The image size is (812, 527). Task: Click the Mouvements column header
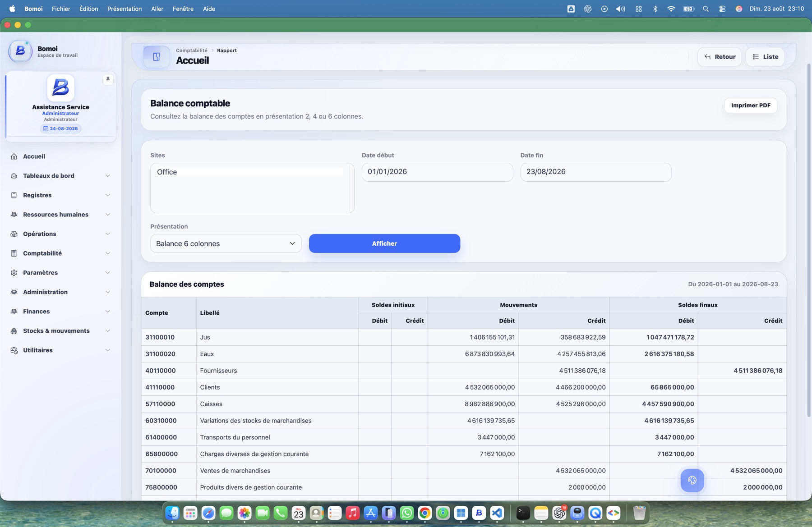click(x=518, y=305)
